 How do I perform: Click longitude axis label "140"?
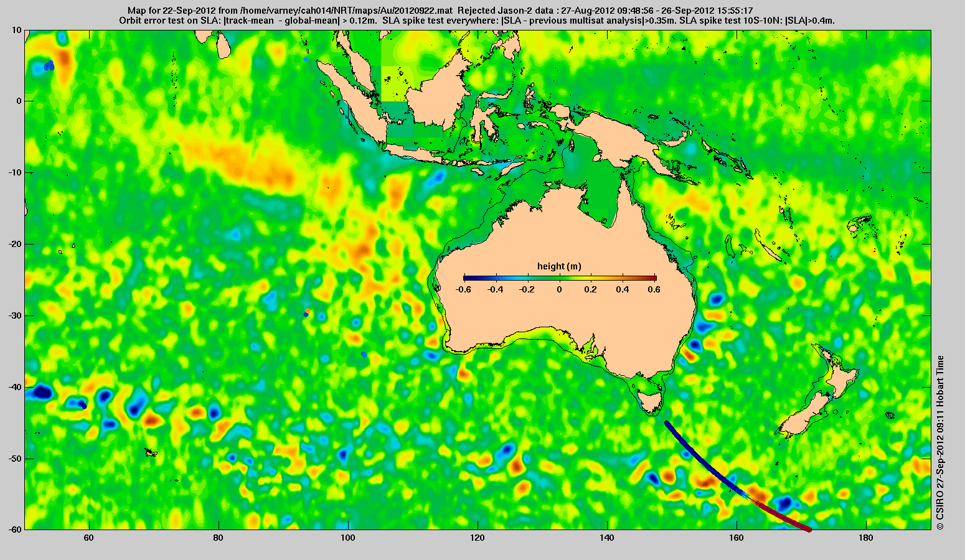coord(607,538)
